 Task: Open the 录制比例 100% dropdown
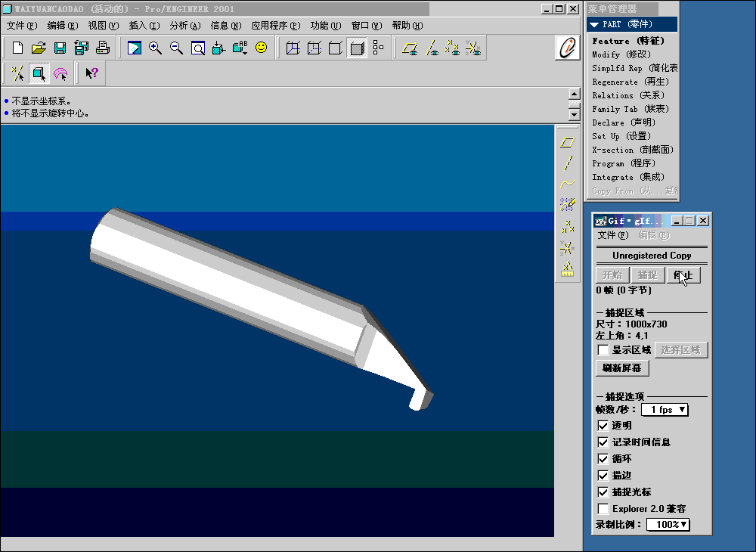click(668, 525)
